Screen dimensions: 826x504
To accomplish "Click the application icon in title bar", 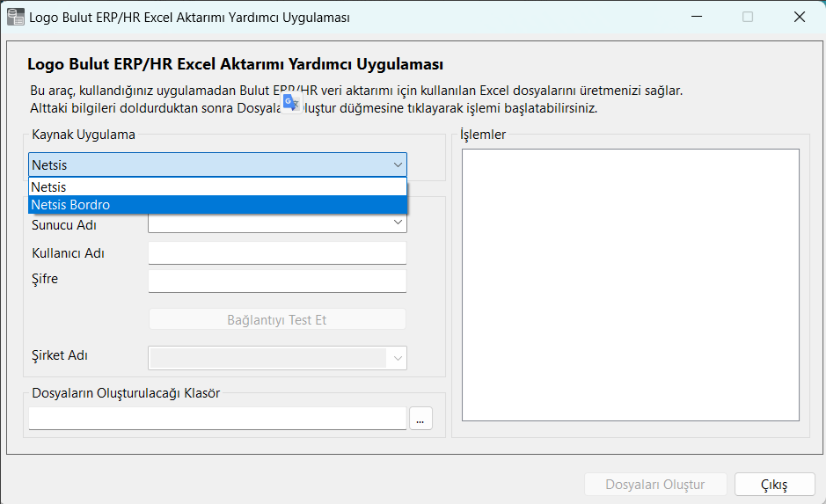I will (15, 17).
